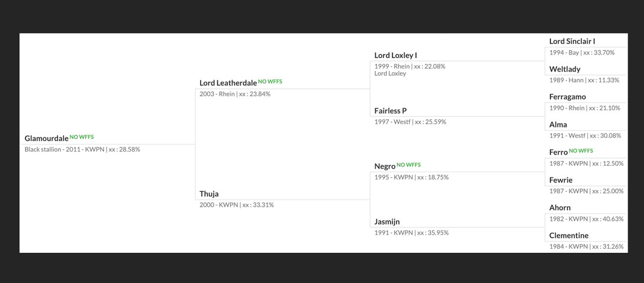Click the Alma ancestor name
This screenshot has height=283, width=644.
558,124
